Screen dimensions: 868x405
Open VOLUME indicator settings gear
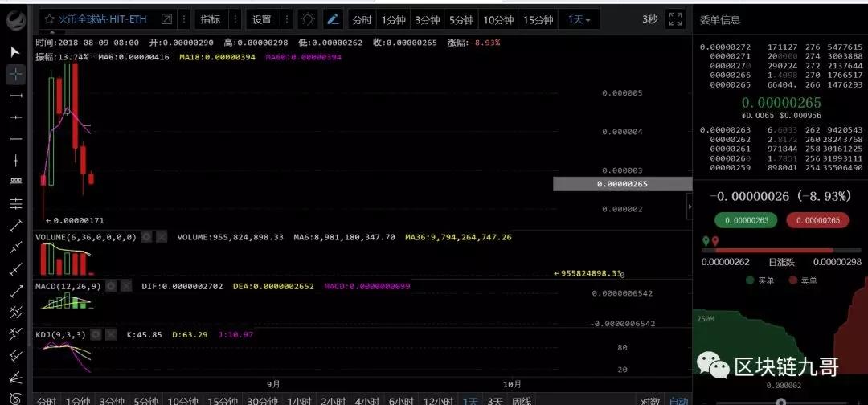coord(146,237)
